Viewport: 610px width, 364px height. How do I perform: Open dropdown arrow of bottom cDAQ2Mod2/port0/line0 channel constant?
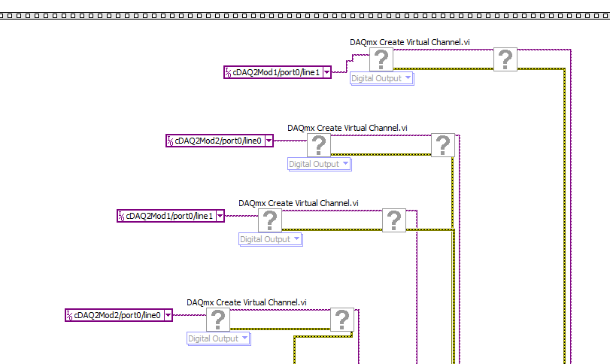(x=168, y=315)
